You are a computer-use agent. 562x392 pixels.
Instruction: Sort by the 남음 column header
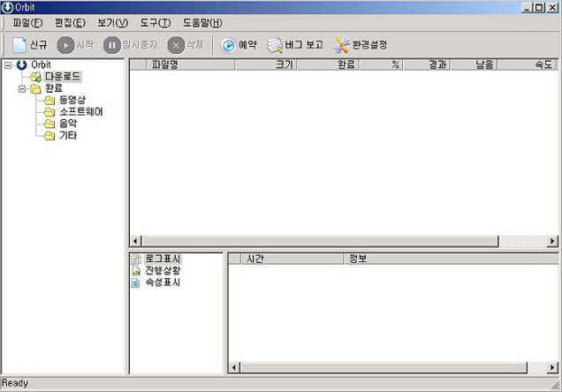pyautogui.click(x=475, y=64)
